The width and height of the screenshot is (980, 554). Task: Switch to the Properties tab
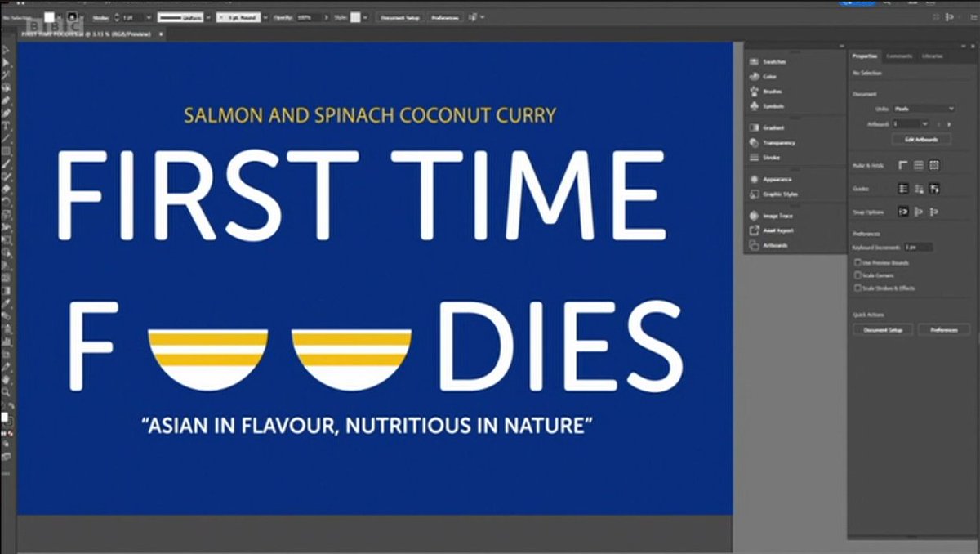point(865,56)
